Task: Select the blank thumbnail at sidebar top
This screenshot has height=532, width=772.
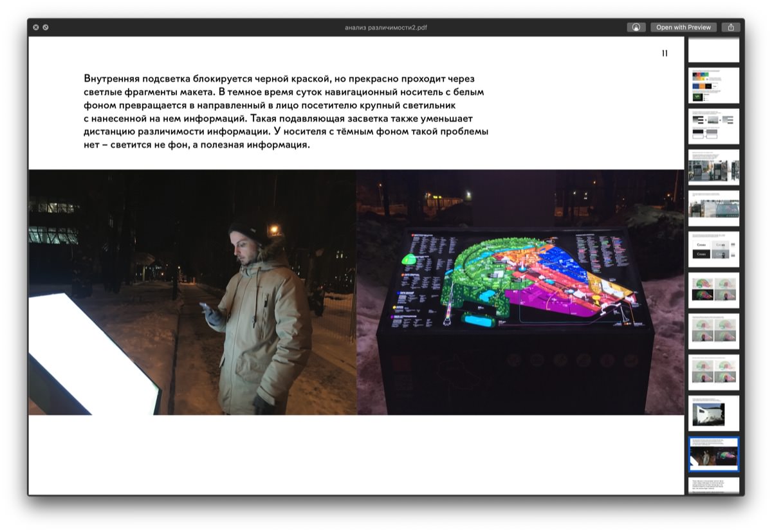Action: coord(713,50)
